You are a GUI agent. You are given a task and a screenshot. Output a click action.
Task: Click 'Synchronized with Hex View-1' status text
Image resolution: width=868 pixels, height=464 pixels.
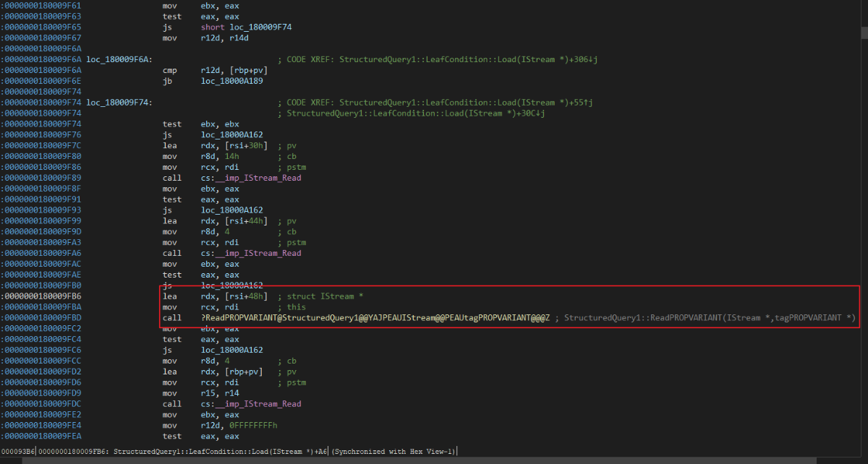(395, 452)
